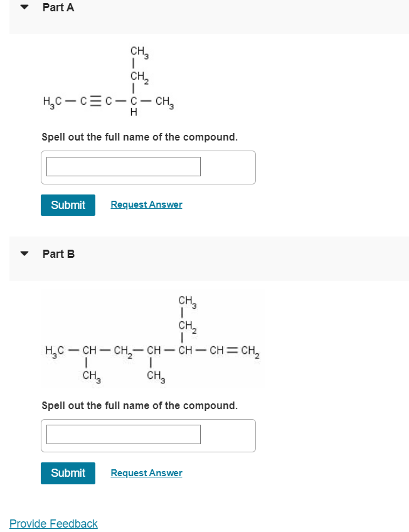
Task: Collapse the Part A section using its triangle
Action: pos(23,7)
